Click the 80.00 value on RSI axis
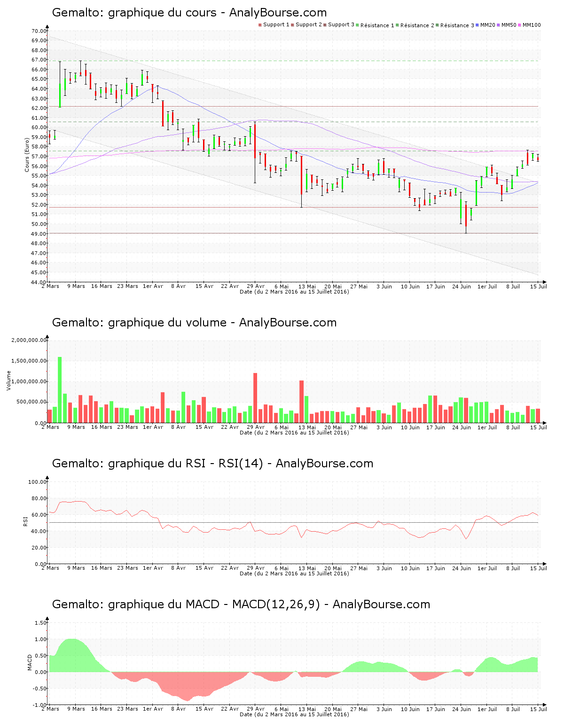This screenshot has height=728, width=564. (39, 498)
